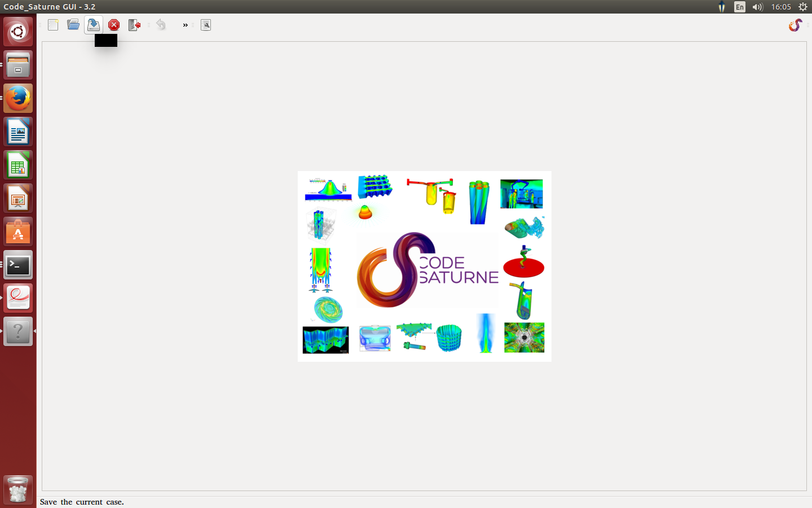
Task: Click the Code_Saturne logo in toolbar corner
Action: coord(795,25)
